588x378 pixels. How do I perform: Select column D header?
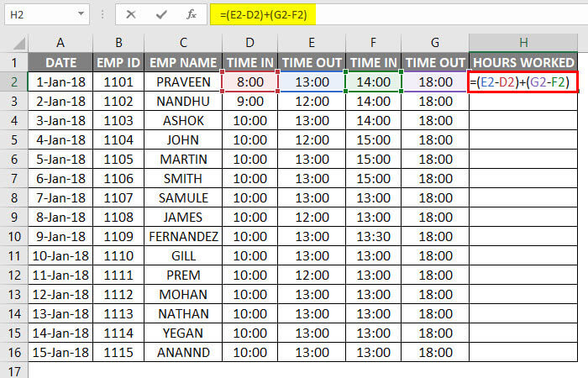(249, 42)
